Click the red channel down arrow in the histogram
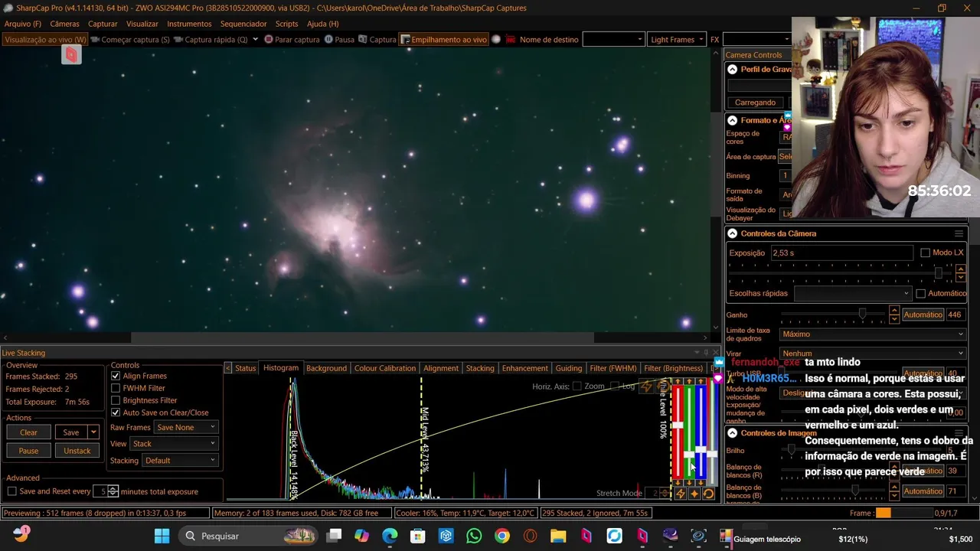The image size is (980, 551). tap(678, 483)
